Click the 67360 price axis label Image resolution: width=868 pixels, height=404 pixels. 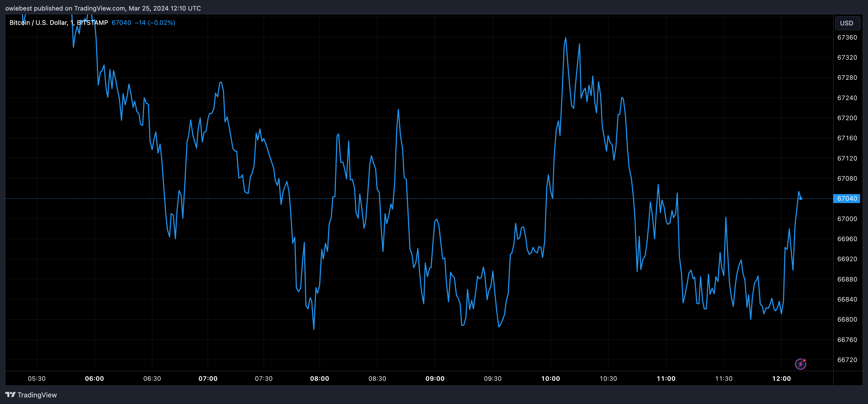point(847,37)
